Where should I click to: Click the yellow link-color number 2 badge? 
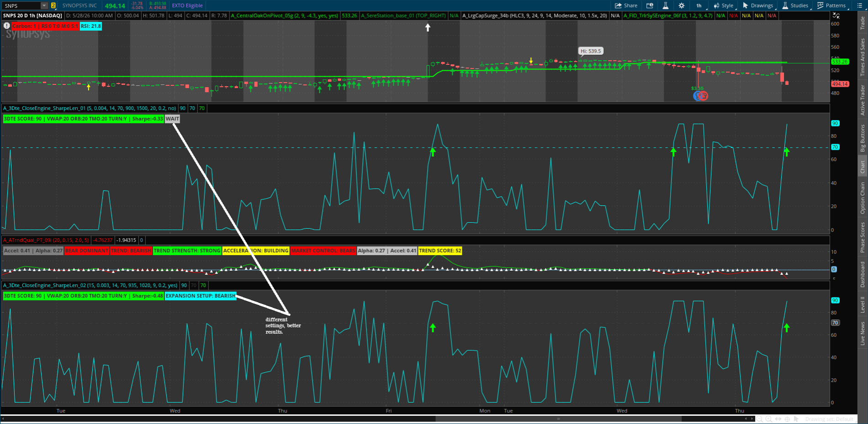click(x=53, y=5)
